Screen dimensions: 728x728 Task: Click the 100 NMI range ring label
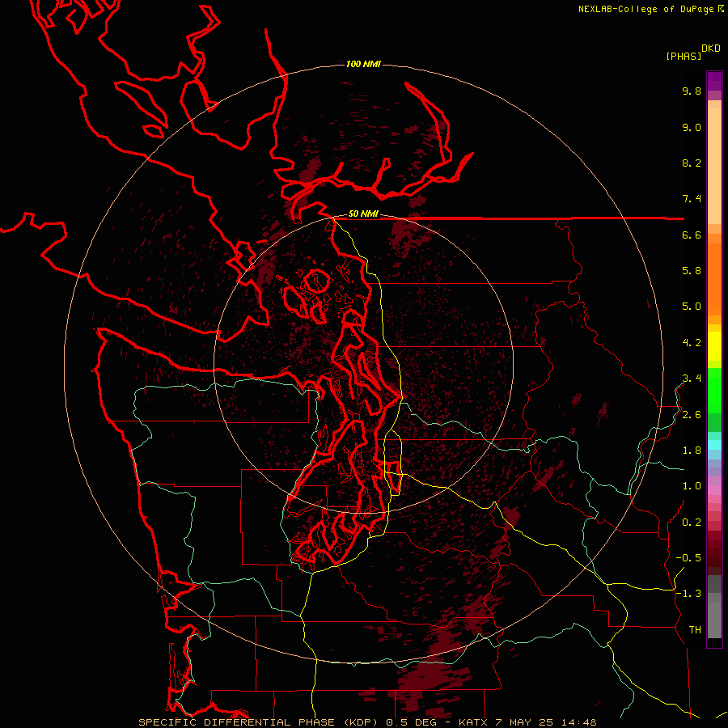point(363,64)
